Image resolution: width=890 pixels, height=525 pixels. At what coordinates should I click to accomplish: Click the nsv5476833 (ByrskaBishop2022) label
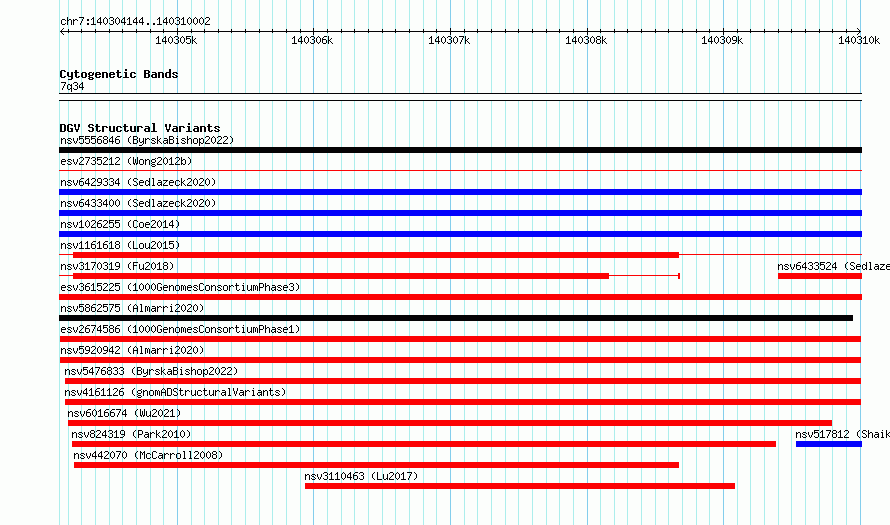click(x=151, y=371)
